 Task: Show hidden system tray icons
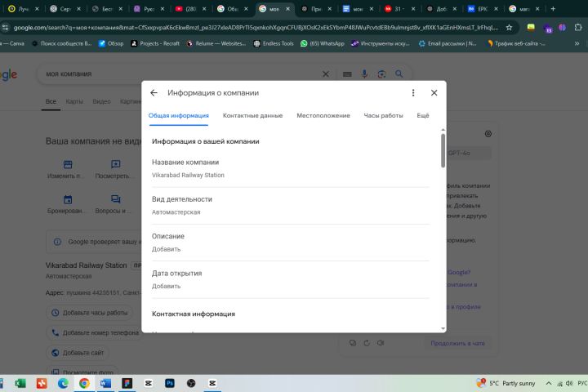tap(549, 383)
